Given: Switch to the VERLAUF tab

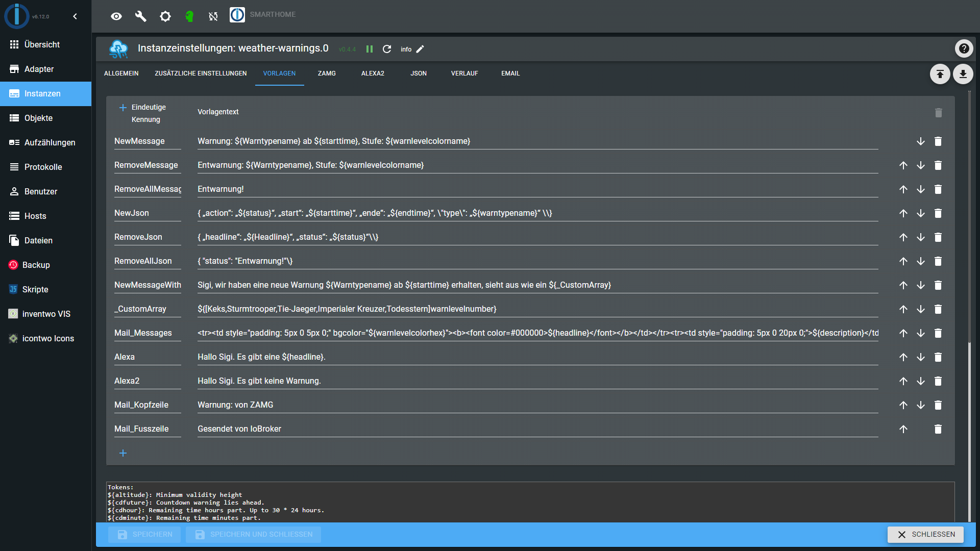Looking at the screenshot, I should pyautogui.click(x=464, y=73).
